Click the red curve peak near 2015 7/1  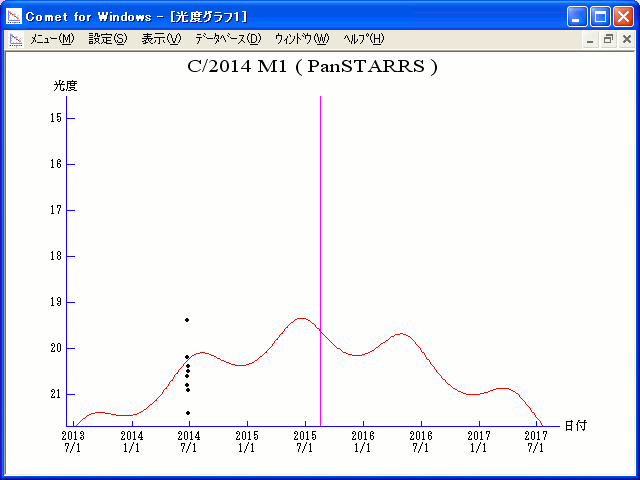point(301,318)
